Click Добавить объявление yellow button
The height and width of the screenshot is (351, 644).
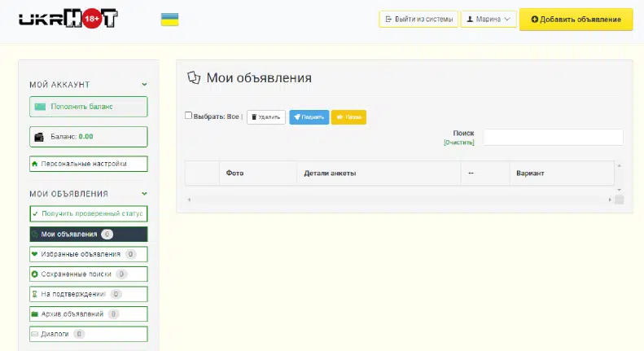(x=576, y=20)
